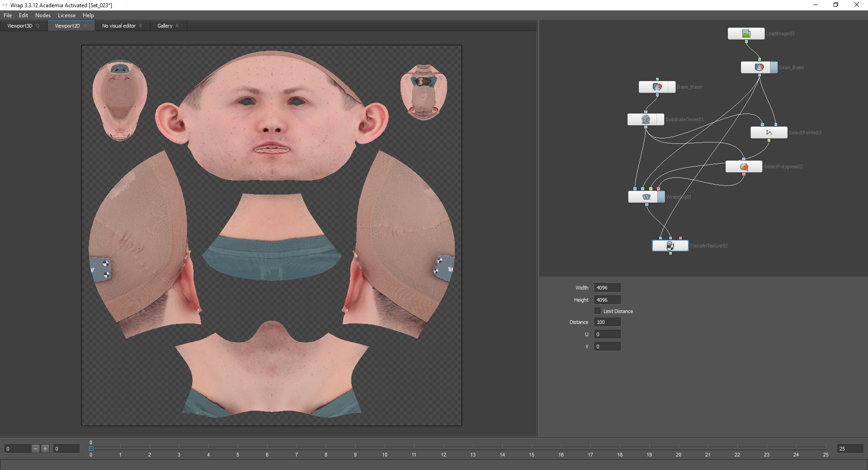Switch to the Viewport3D tab

(x=24, y=26)
